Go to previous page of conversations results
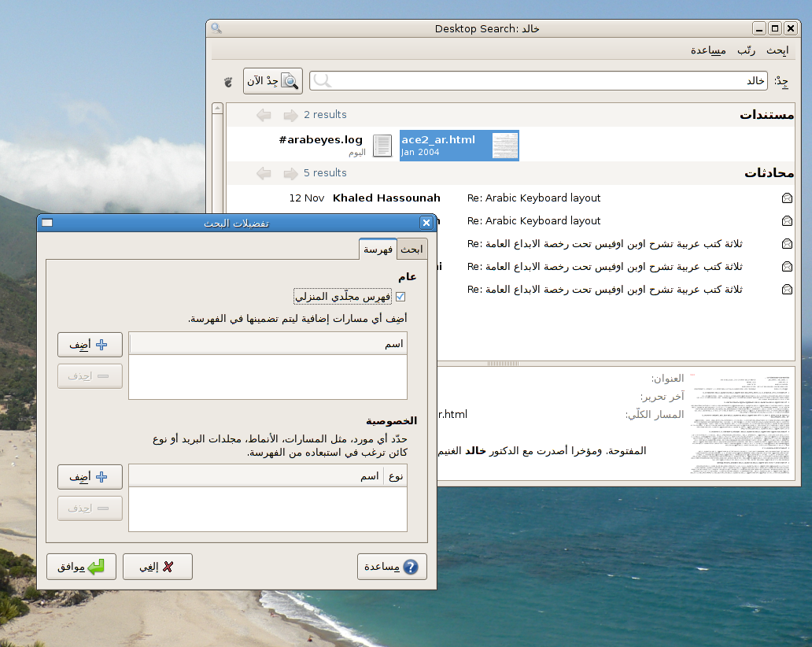The height and width of the screenshot is (647, 812). tap(264, 174)
